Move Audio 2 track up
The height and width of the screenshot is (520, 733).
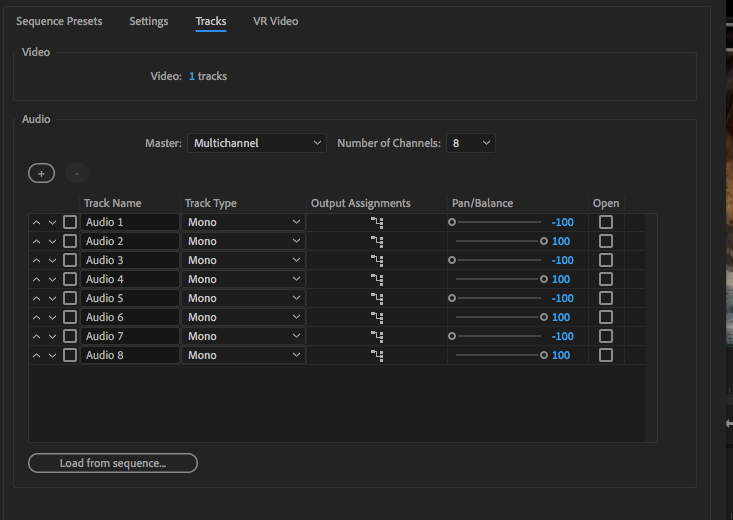(x=37, y=241)
